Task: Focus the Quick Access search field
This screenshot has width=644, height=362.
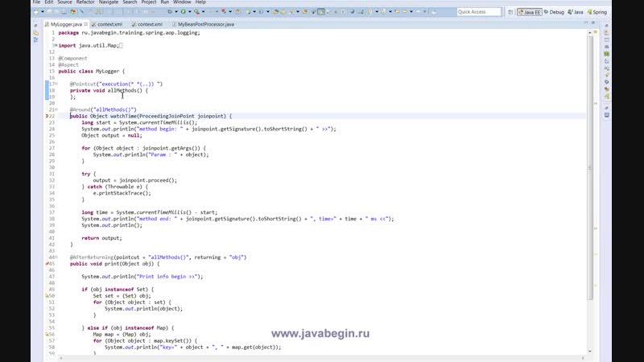Action: [x=479, y=12]
